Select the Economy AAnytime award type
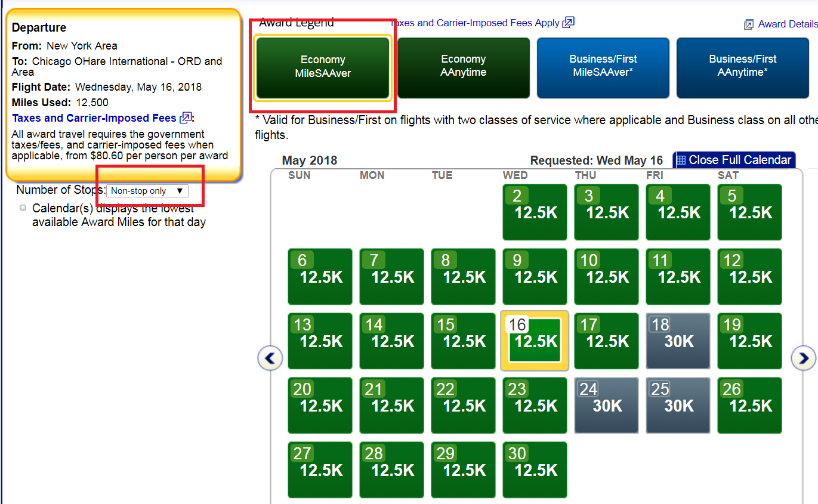The height and width of the screenshot is (504, 818). pos(464,67)
